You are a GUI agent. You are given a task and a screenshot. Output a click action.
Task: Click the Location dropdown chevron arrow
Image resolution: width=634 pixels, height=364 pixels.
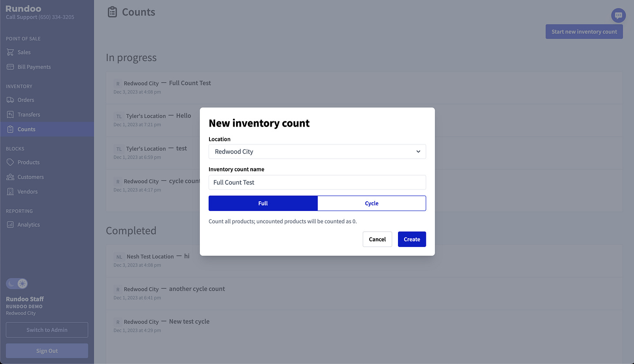point(418,152)
